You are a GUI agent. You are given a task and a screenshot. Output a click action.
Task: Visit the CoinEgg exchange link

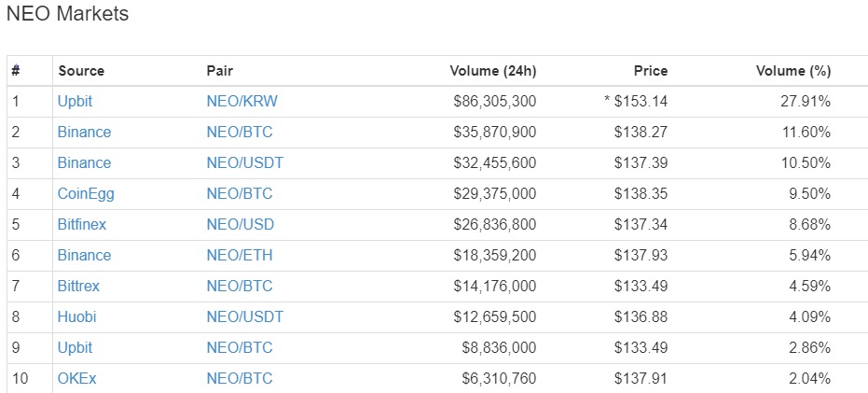pyautogui.click(x=86, y=193)
